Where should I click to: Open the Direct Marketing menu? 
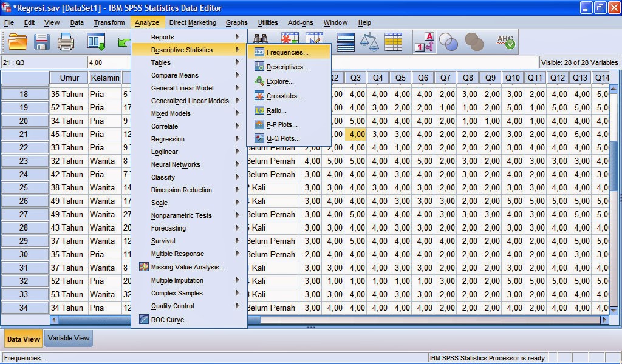[193, 22]
